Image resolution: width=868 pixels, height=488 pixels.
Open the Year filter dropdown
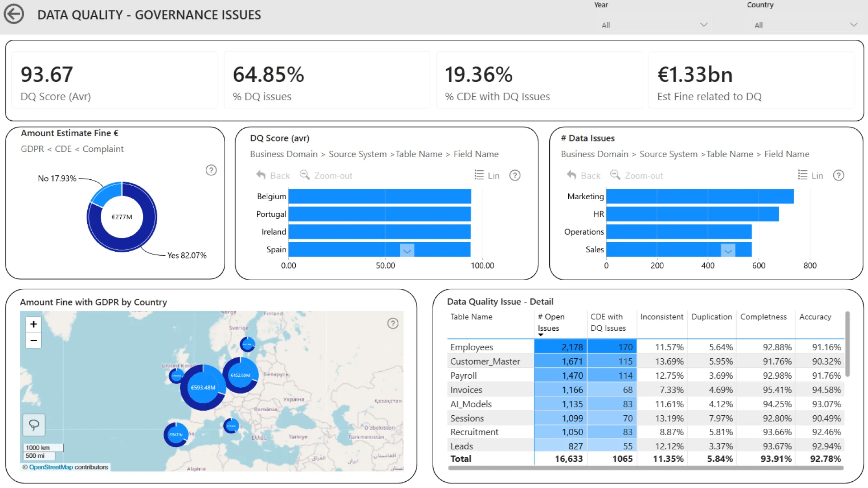pyautogui.click(x=703, y=25)
